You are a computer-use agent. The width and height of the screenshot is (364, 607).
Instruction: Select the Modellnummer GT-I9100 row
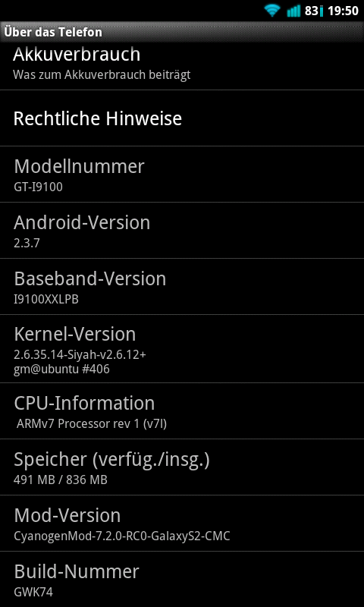click(x=182, y=175)
